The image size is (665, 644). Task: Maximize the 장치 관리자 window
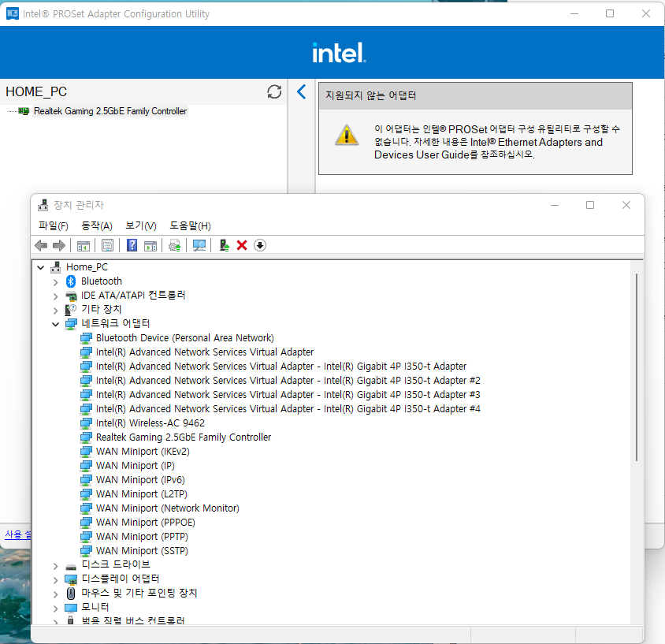coord(590,205)
